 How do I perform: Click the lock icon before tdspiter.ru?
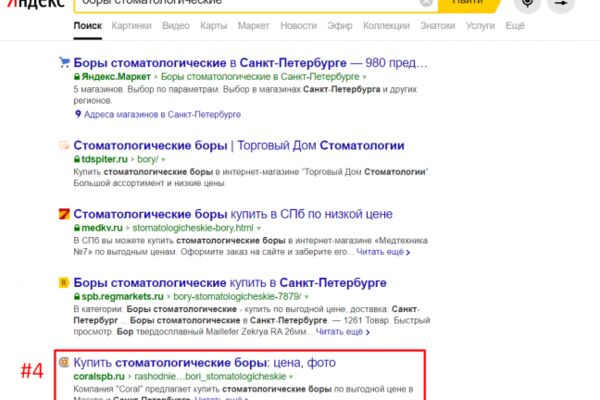pyautogui.click(x=77, y=159)
